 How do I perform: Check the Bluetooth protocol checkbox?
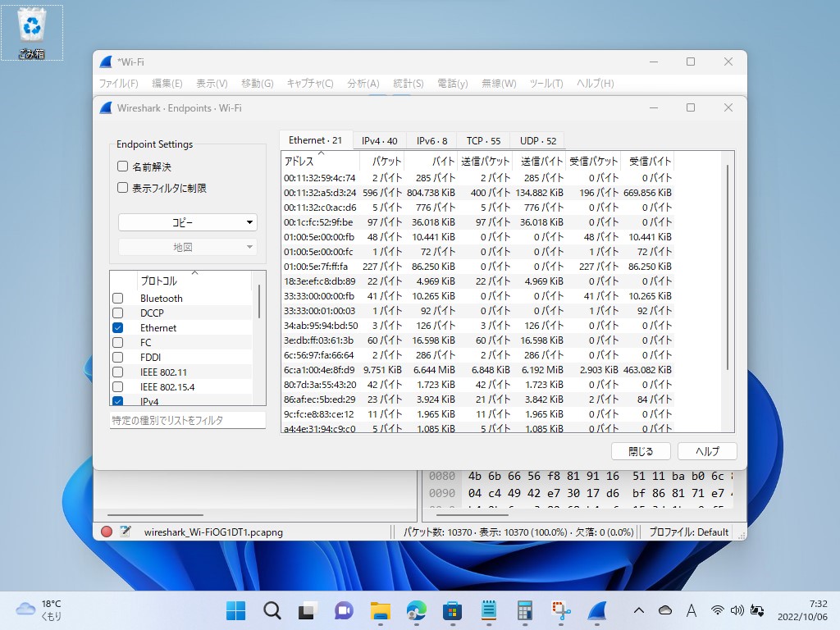tap(118, 299)
